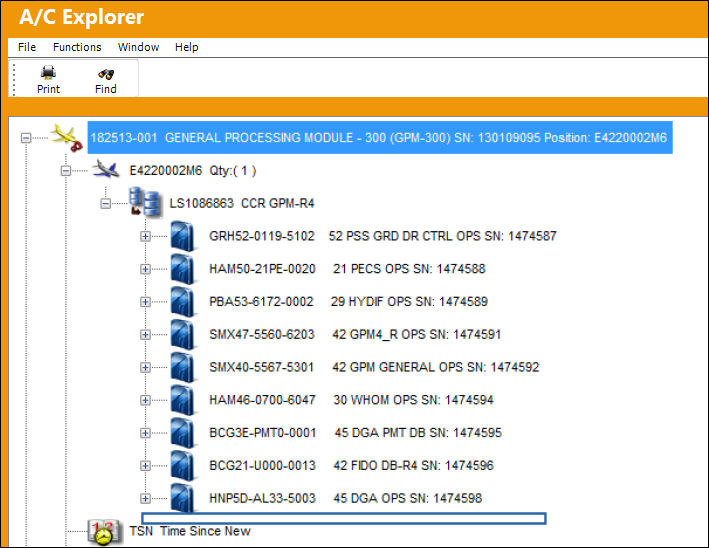Select the LS1086863 CCR GPM-R4 row
Image resolution: width=709 pixels, height=548 pixels.
(x=241, y=203)
